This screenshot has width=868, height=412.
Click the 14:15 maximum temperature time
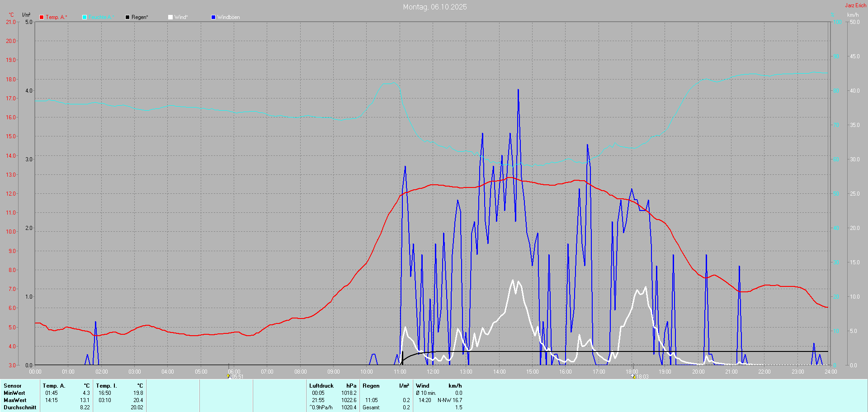52,400
